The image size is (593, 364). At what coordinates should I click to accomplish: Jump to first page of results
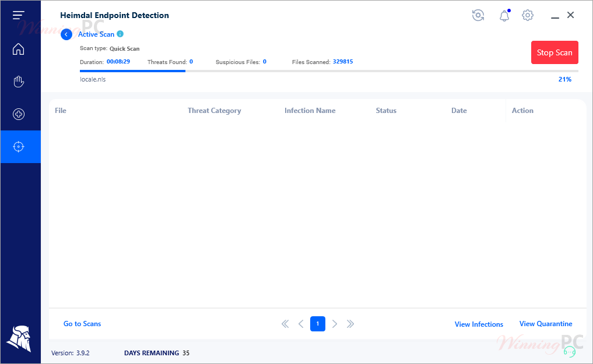pyautogui.click(x=285, y=324)
